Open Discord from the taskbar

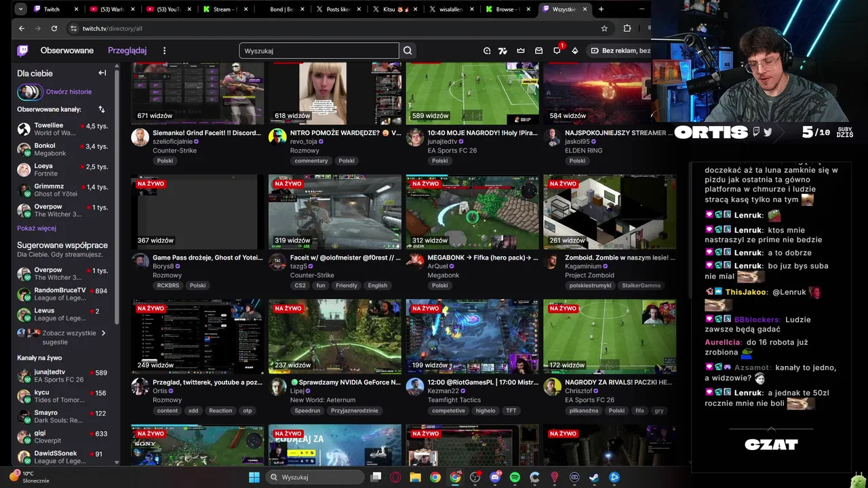(x=495, y=477)
